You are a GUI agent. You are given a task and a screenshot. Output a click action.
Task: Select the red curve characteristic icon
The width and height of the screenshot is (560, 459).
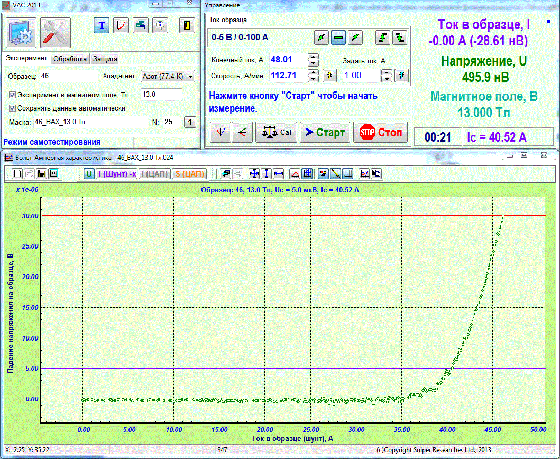[121, 26]
